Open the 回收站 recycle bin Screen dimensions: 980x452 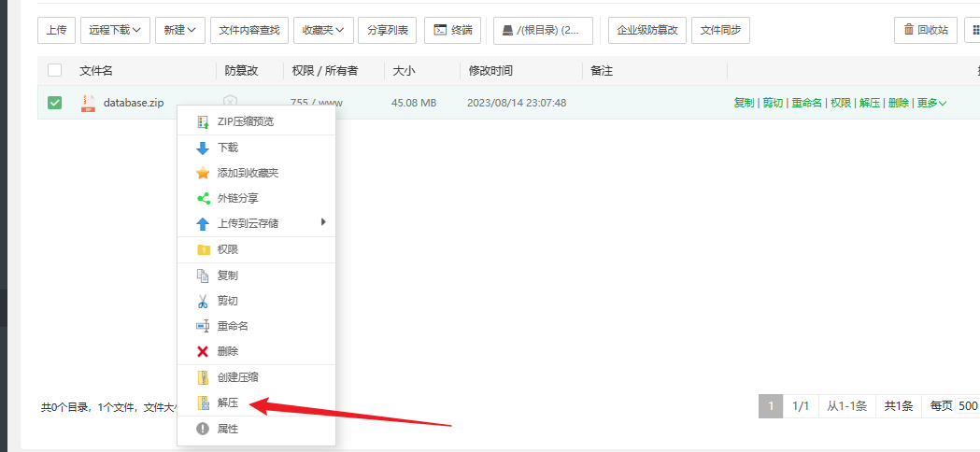925,30
